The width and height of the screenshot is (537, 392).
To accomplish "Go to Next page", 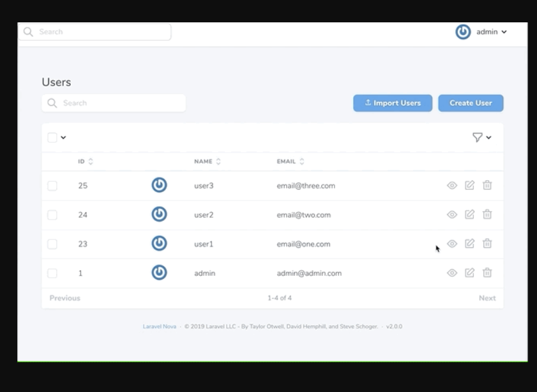I will [487, 298].
